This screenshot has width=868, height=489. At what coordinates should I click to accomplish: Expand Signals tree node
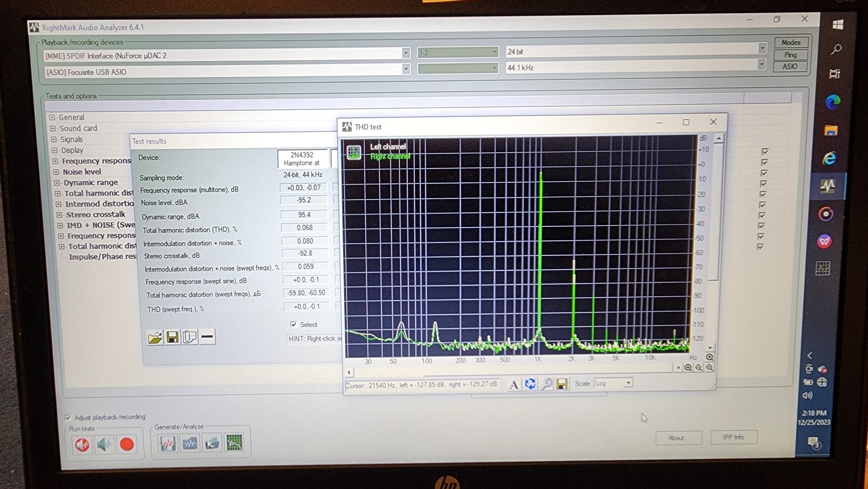pyautogui.click(x=54, y=139)
